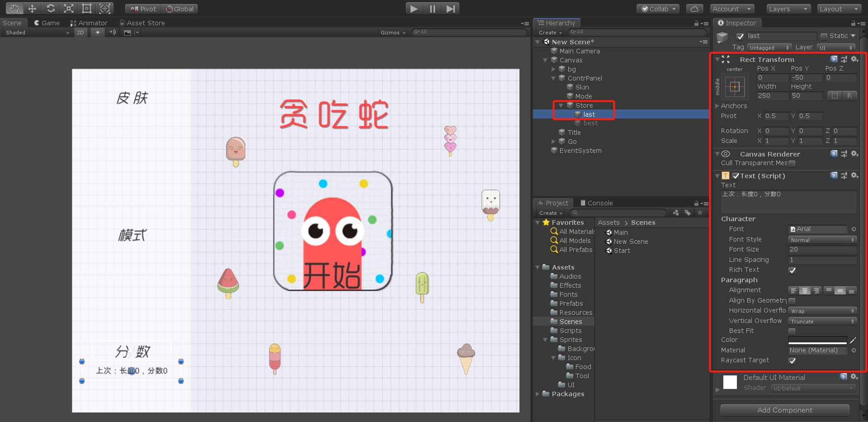Toggle 2D scene view mode

click(80, 33)
